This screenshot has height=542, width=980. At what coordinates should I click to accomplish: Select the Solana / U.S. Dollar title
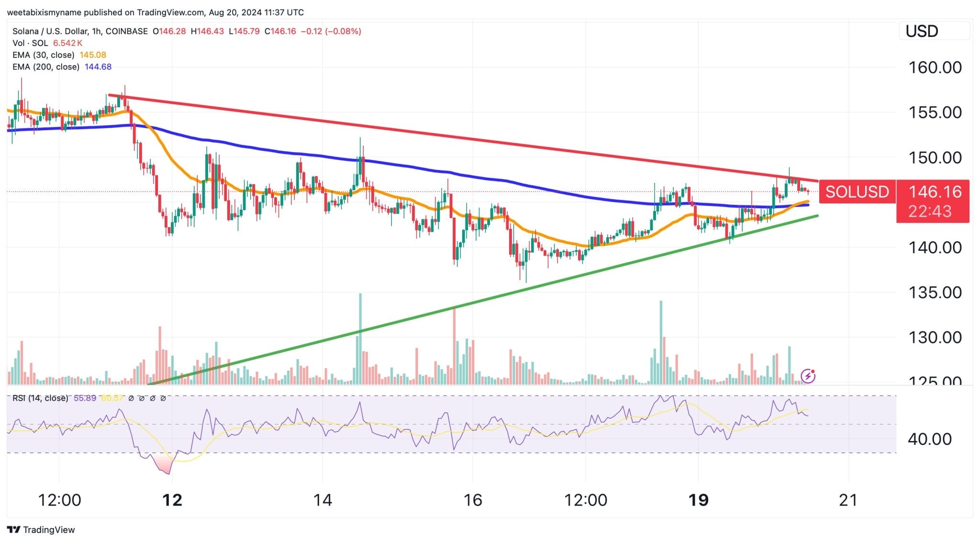pos(50,31)
